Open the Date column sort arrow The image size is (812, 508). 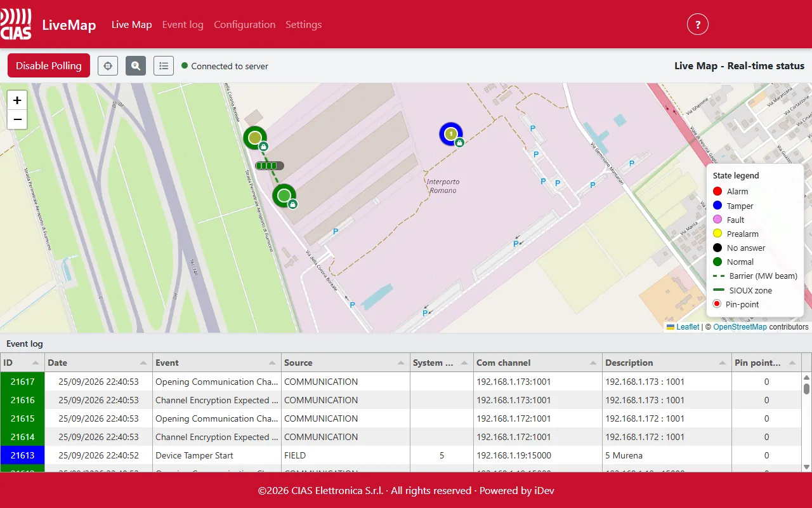click(x=144, y=363)
